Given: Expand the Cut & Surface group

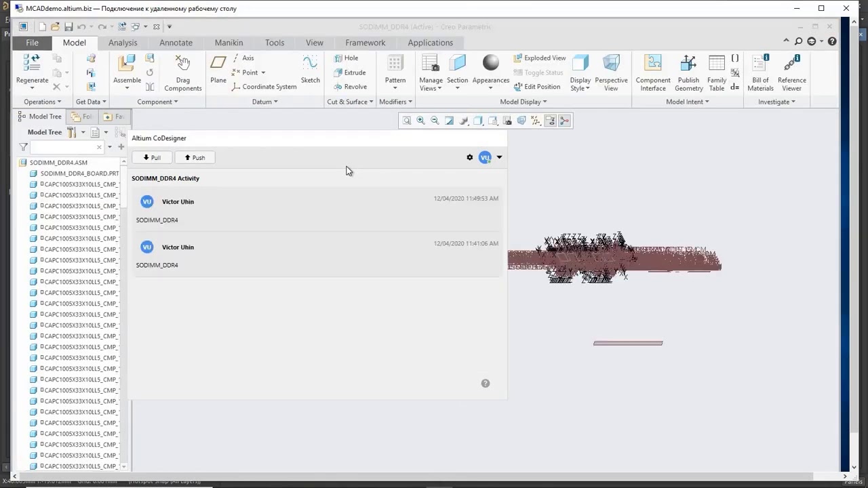Looking at the screenshot, I should pos(350,102).
